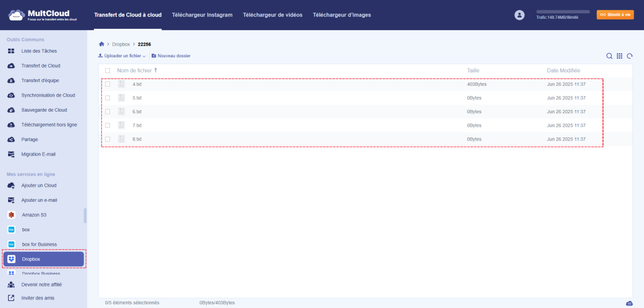Sort by Taille column header
644x308 pixels.
[x=473, y=70]
